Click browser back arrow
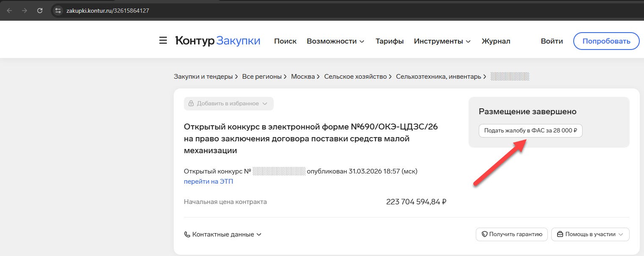Viewport: 644px width, 256px height. 9,11
